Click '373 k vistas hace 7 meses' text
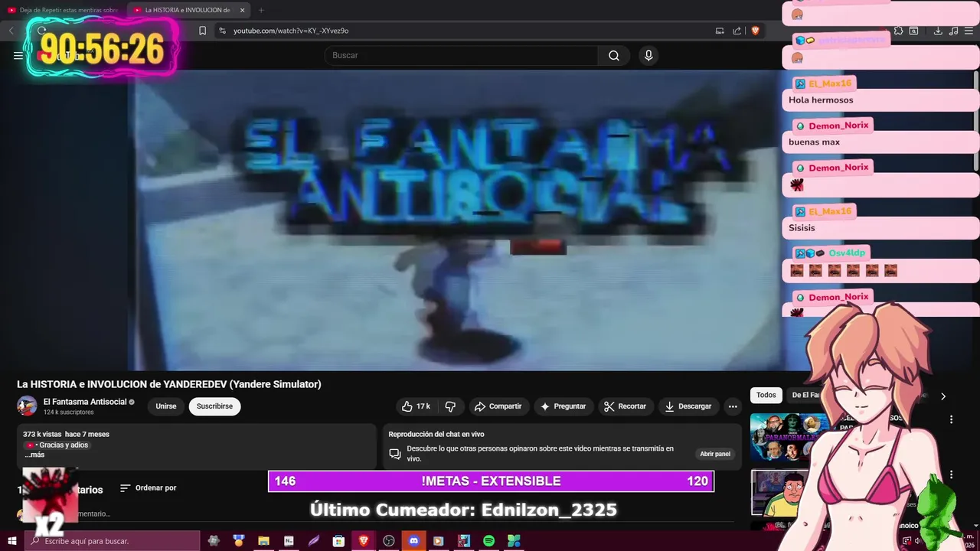Screen dimensions: 980x551 click(x=66, y=434)
